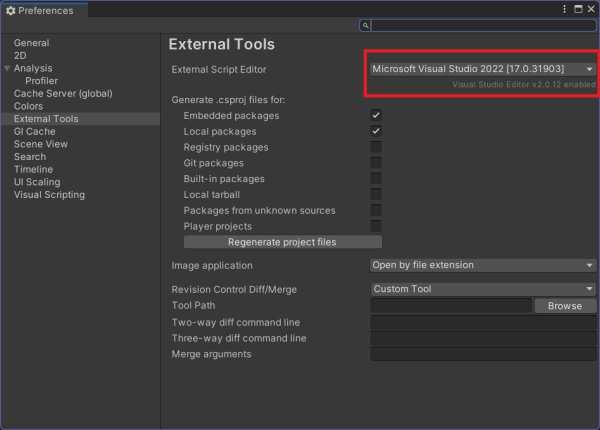
Task: Click Merge arguments input field
Action: point(483,354)
